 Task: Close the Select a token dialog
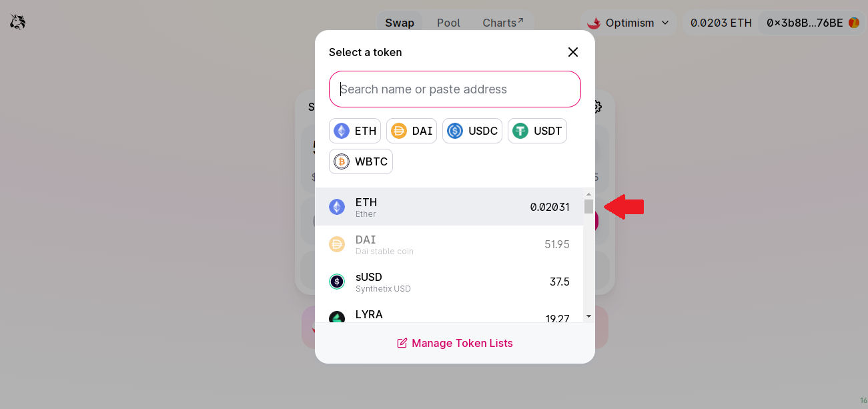[572, 52]
